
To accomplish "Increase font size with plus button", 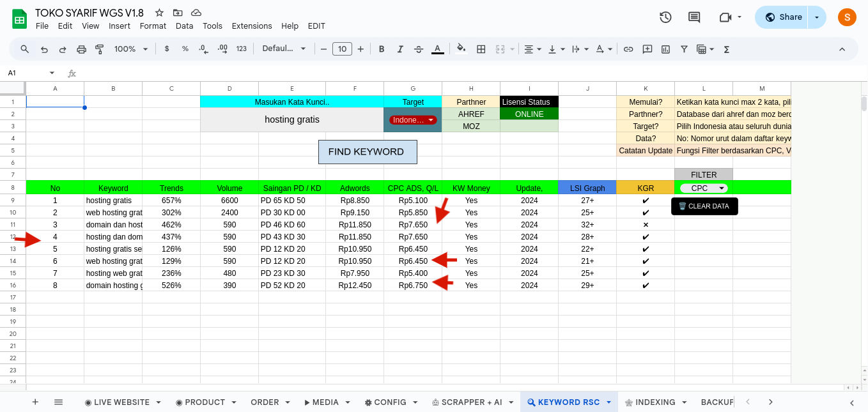I will (360, 49).
